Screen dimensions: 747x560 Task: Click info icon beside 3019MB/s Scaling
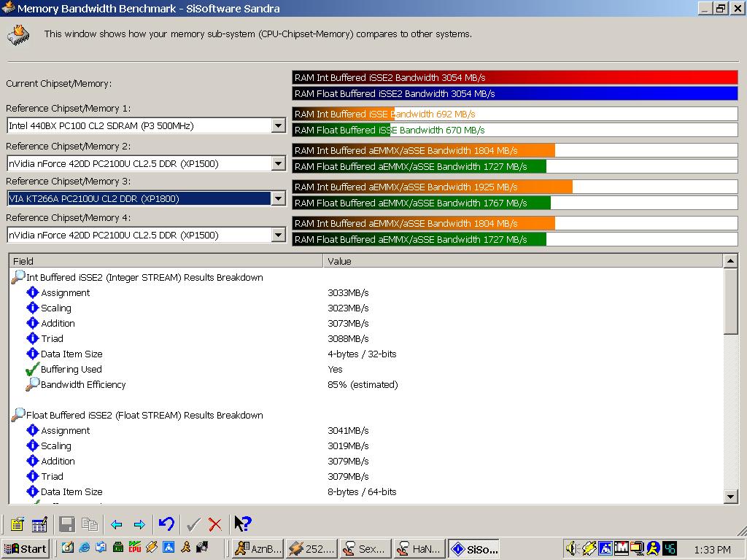click(x=32, y=446)
